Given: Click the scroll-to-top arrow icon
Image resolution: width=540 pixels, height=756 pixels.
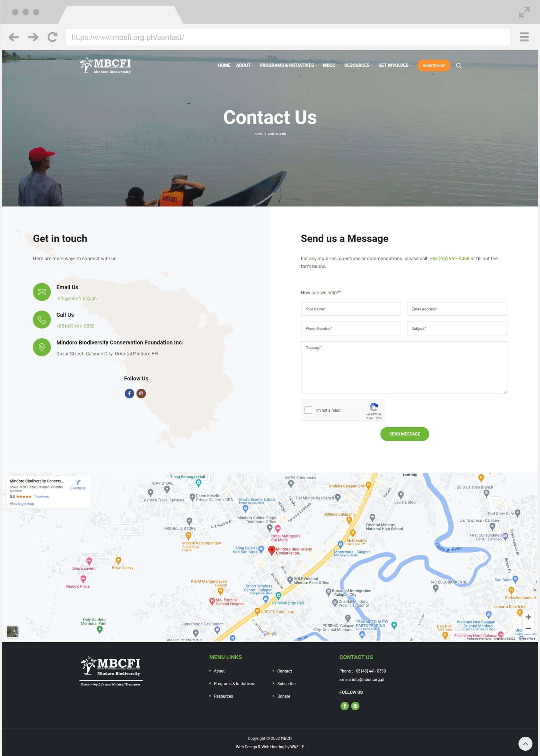Looking at the screenshot, I should point(525,743).
